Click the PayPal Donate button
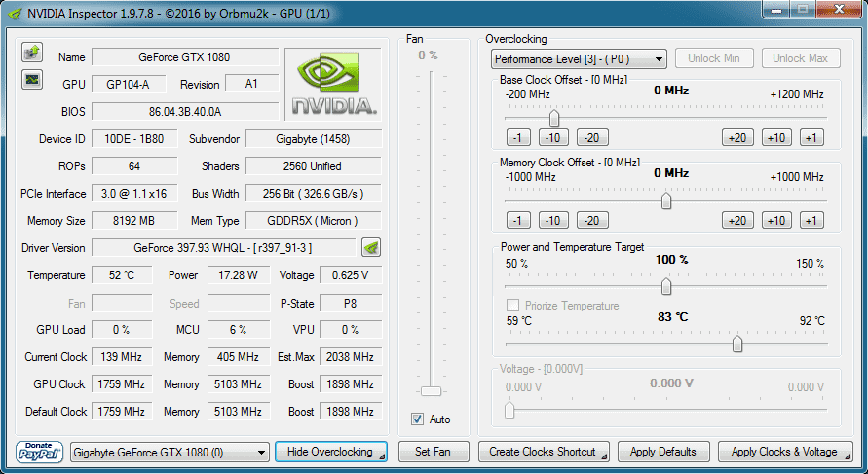This screenshot has height=474, width=868. tap(39, 452)
